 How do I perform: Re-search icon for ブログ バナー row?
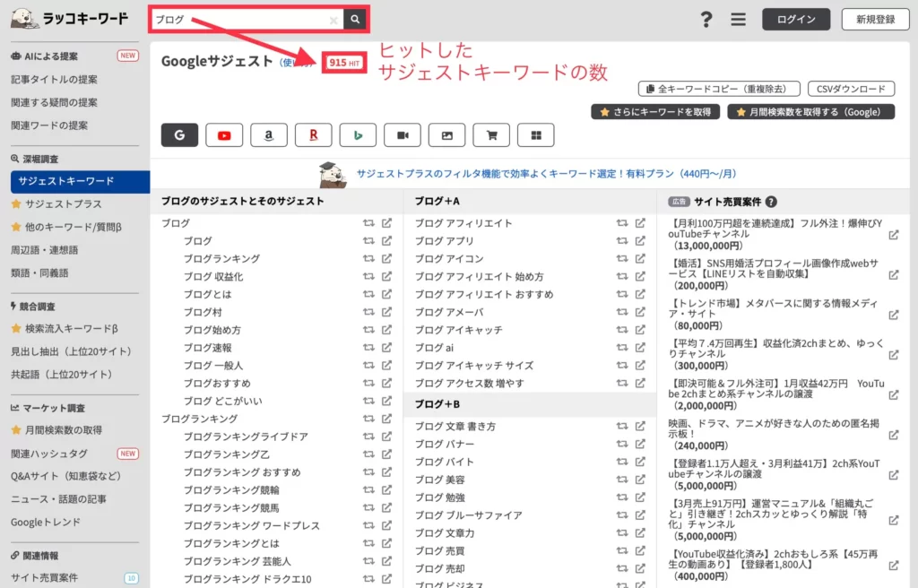(x=622, y=444)
